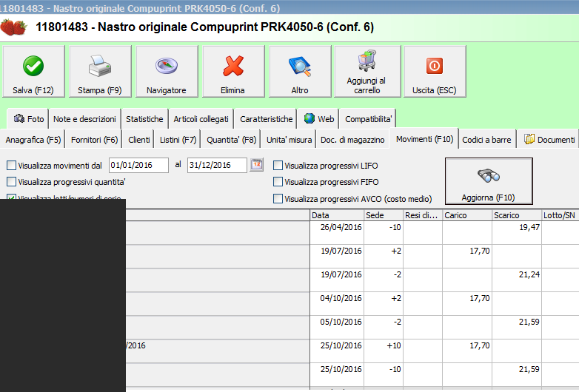Open the Articoli collegati tab
This screenshot has height=392, width=579.
pyautogui.click(x=201, y=119)
